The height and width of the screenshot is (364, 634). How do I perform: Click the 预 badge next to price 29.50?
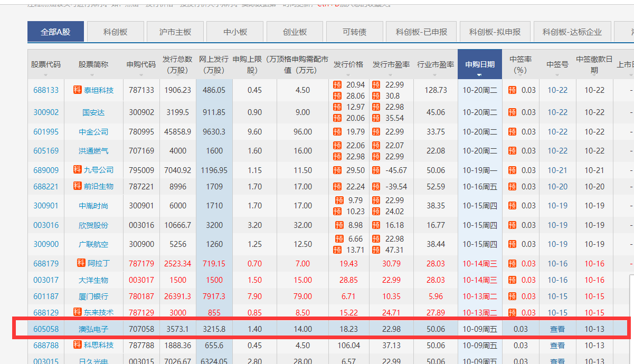pyautogui.click(x=337, y=170)
